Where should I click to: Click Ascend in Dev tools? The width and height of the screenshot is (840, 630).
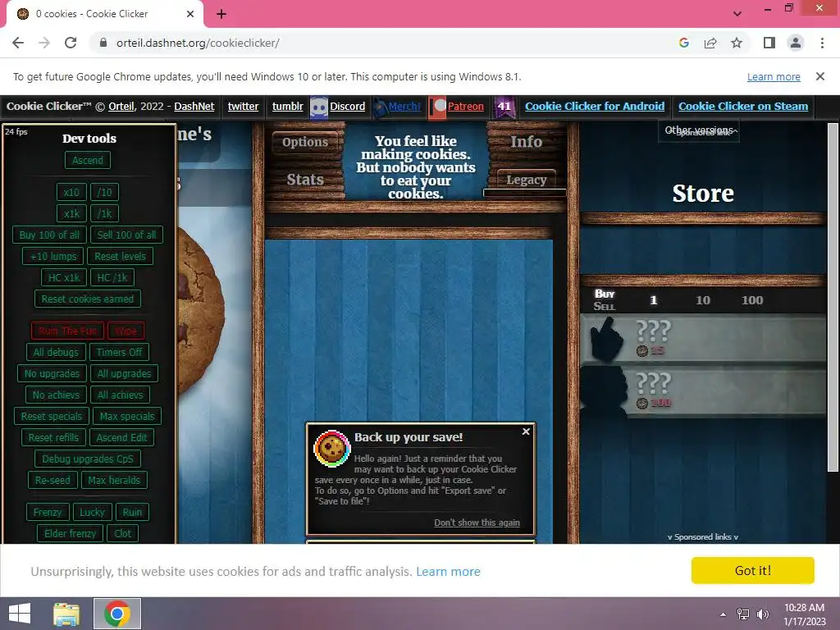(88, 160)
